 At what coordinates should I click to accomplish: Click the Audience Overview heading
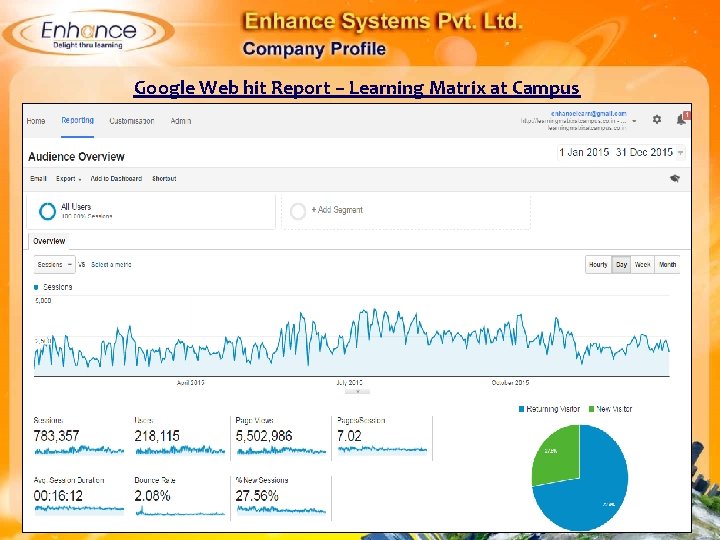76,157
